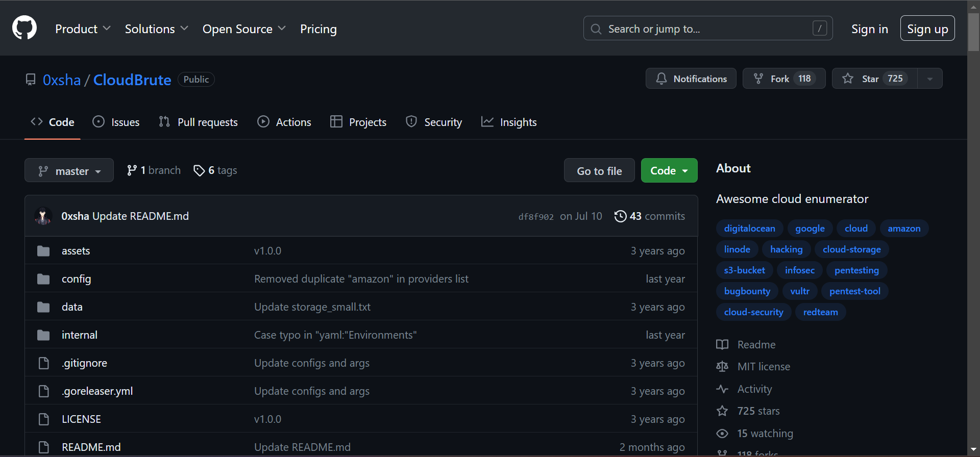Switch to the Issues tab
Image resolution: width=980 pixels, height=457 pixels.
[x=116, y=122]
